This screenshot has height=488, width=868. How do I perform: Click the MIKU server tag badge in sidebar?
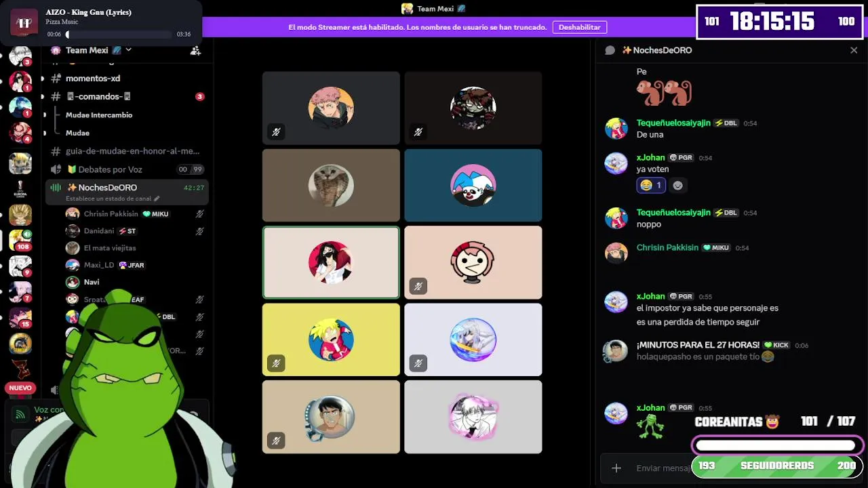156,214
